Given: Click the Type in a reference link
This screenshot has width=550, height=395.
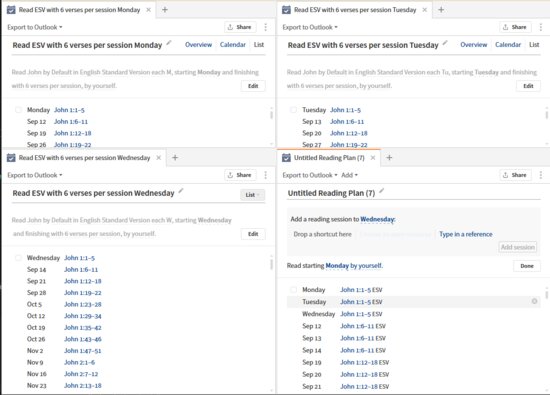Looking at the screenshot, I should pyautogui.click(x=466, y=234).
